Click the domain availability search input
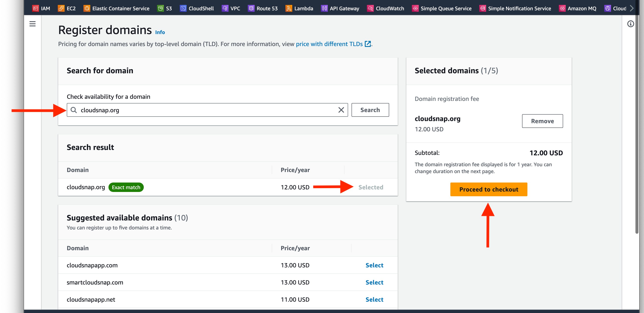The width and height of the screenshot is (644, 313). pyautogui.click(x=207, y=110)
